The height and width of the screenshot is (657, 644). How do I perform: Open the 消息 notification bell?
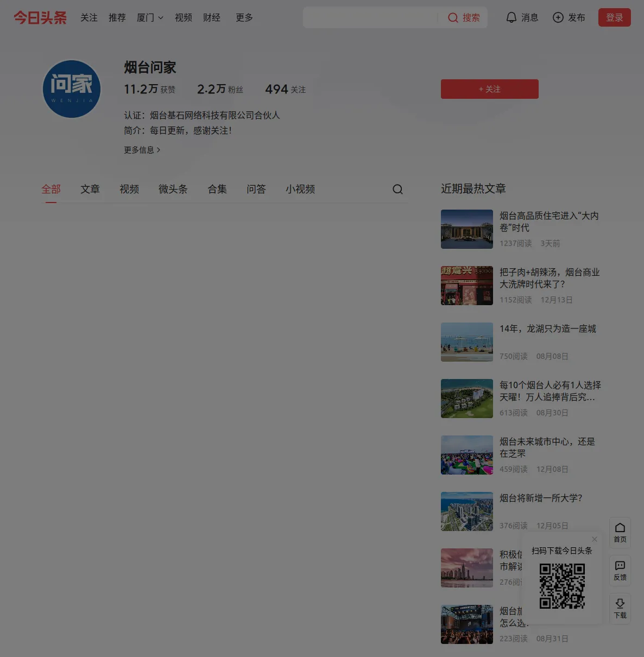tap(511, 17)
